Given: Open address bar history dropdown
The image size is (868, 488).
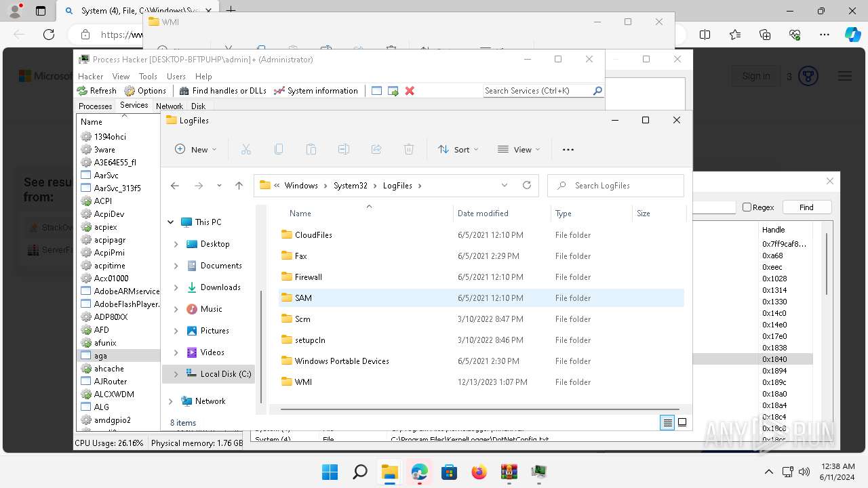Looking at the screenshot, I should pyautogui.click(x=505, y=185).
